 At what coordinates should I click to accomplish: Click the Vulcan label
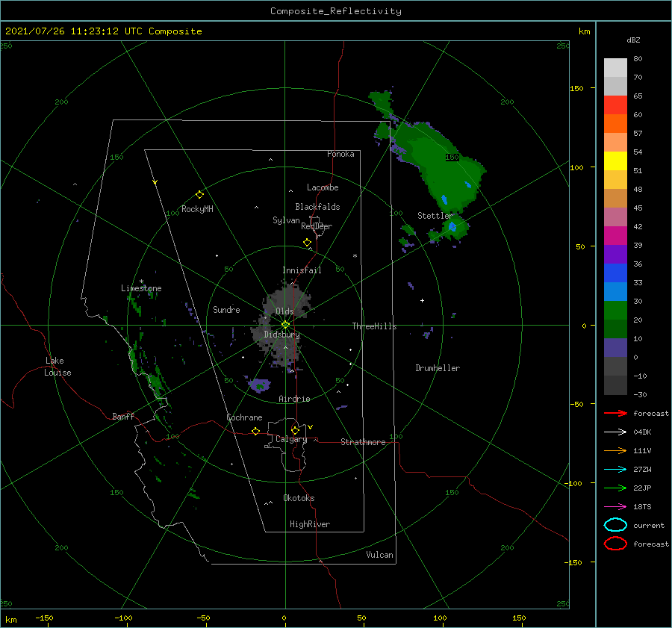pyautogui.click(x=379, y=555)
